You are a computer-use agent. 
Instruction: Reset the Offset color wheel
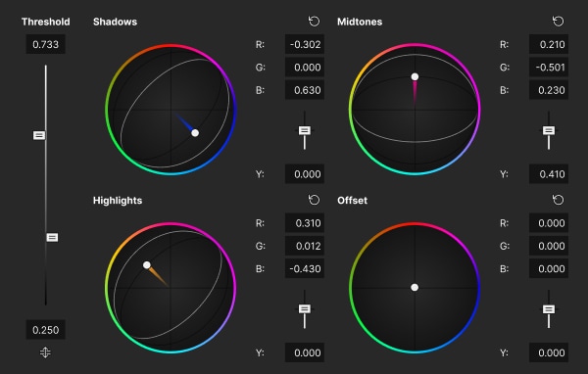(x=558, y=200)
